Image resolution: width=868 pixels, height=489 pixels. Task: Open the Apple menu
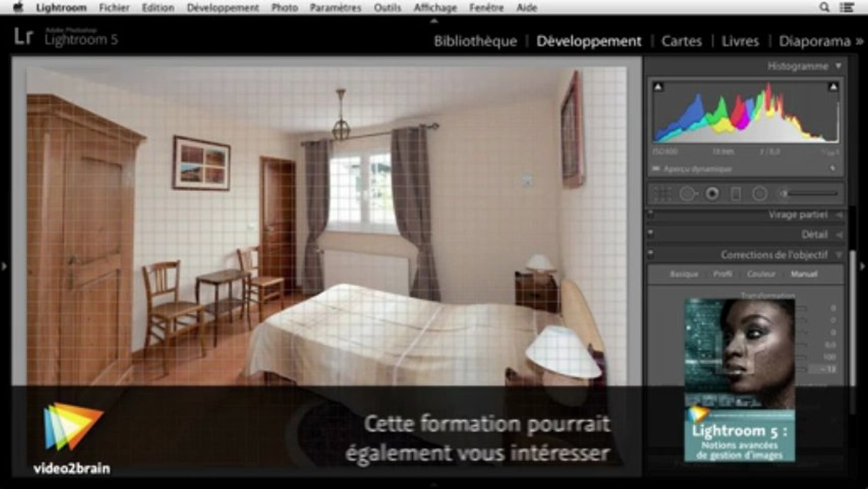coord(18,7)
